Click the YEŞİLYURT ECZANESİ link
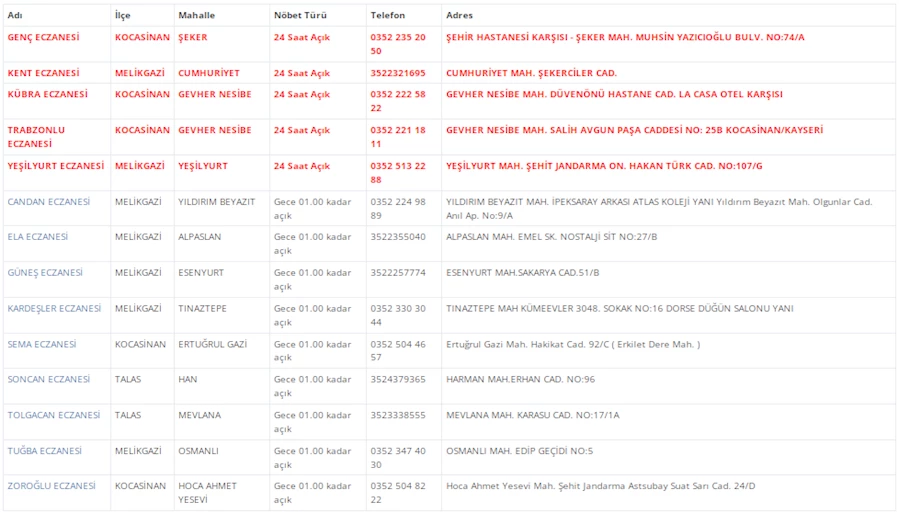The width and height of the screenshot is (899, 513). [55, 166]
